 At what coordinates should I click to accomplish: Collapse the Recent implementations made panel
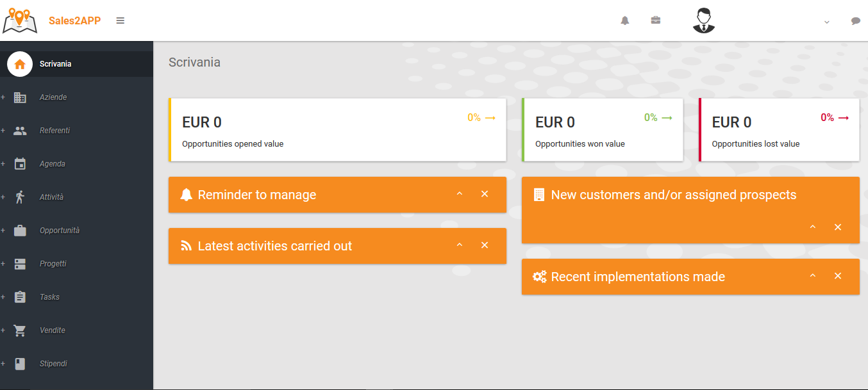click(812, 276)
